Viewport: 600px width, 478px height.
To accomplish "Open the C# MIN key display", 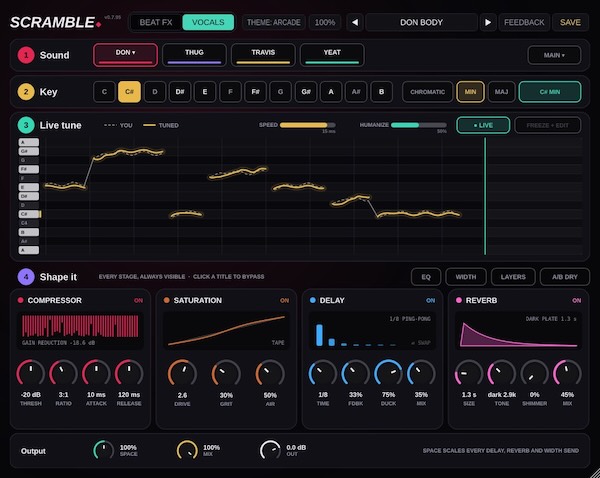I will click(x=550, y=92).
